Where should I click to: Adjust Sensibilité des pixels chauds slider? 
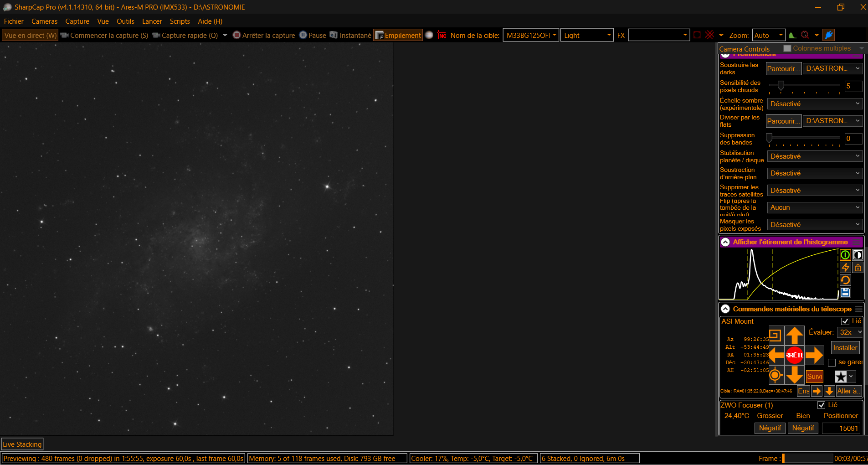pos(805,85)
